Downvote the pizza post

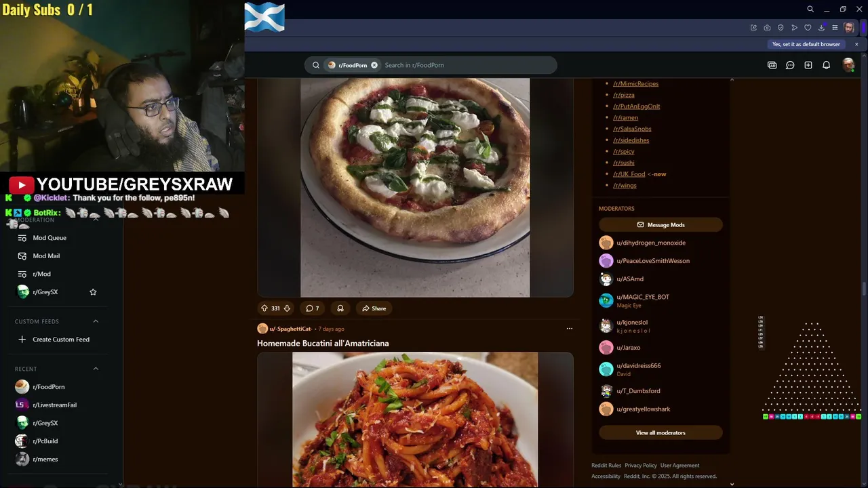287,308
